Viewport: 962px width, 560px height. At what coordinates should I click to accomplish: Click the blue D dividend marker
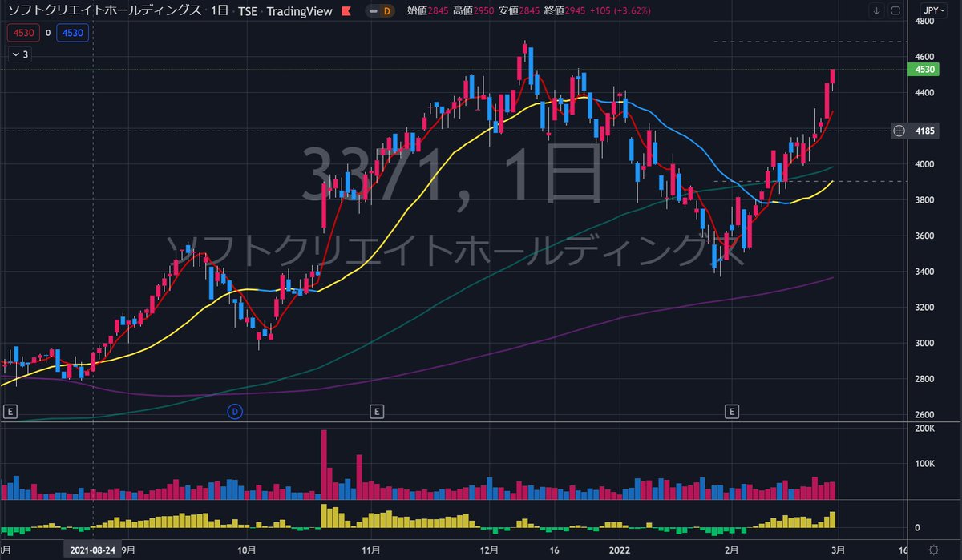coord(235,411)
